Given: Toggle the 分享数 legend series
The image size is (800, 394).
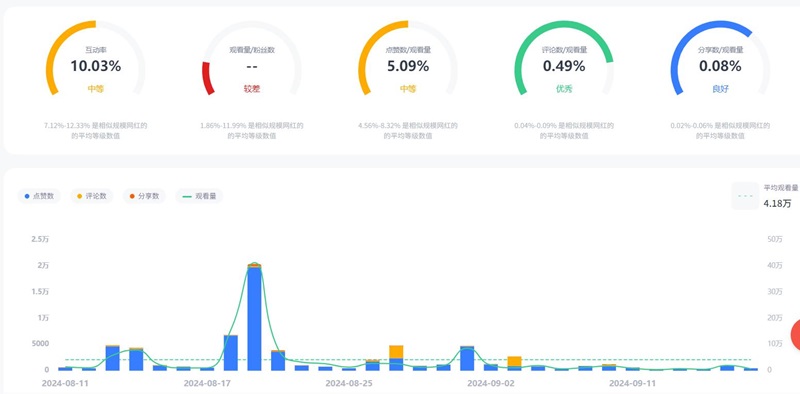Looking at the screenshot, I should 144,196.
